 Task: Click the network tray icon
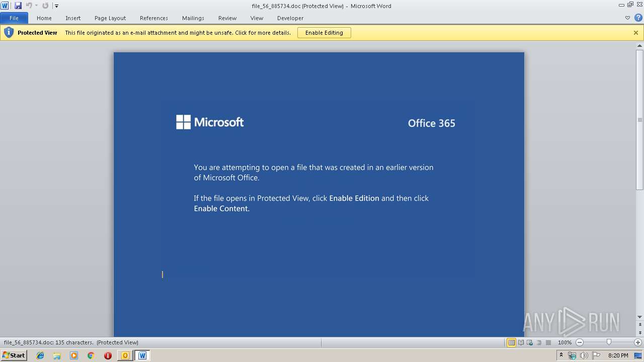[572, 355]
